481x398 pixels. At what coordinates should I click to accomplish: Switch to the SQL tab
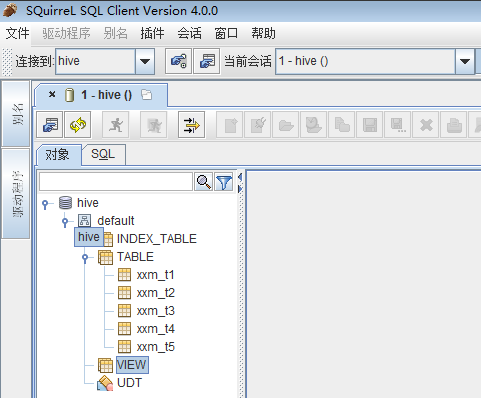(x=103, y=154)
